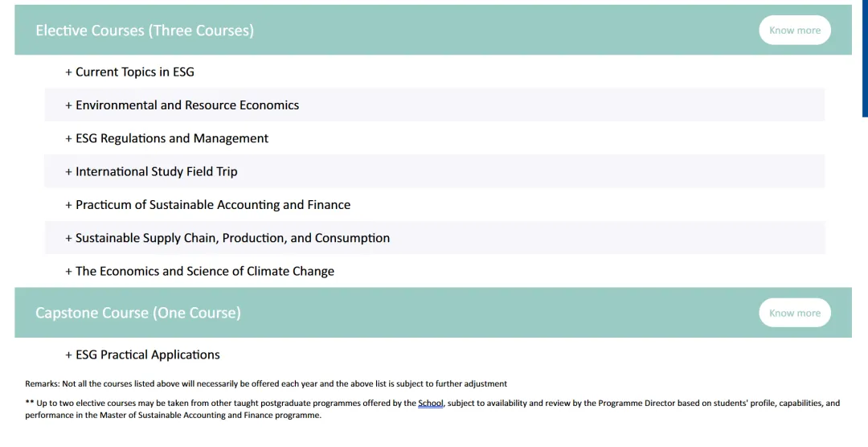Image resolution: width=868 pixels, height=447 pixels.
Task: Click Know more in Elective Courses header
Action: (794, 30)
